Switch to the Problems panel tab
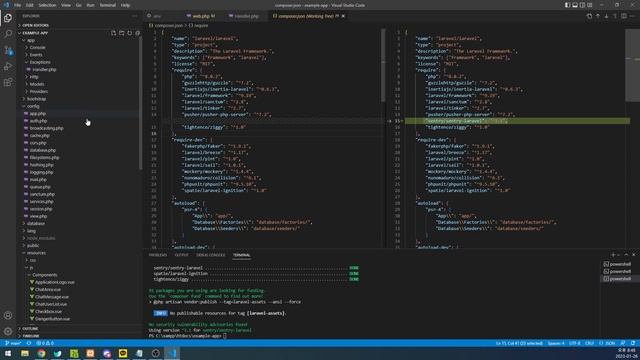The width and height of the screenshot is (640, 360). coord(158,255)
